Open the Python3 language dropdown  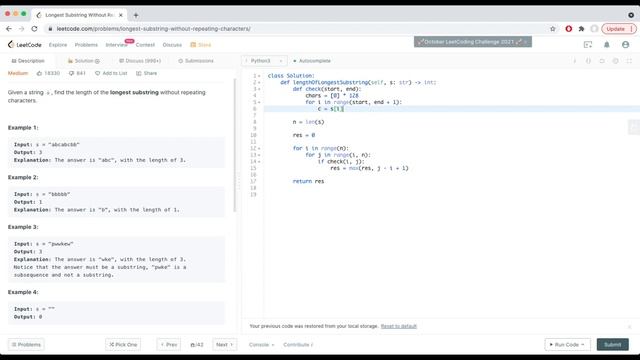pos(264,61)
